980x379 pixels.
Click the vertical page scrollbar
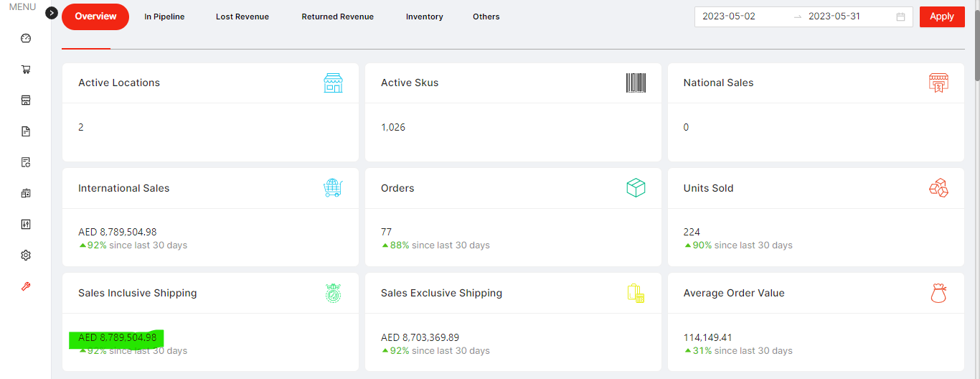(976, 43)
